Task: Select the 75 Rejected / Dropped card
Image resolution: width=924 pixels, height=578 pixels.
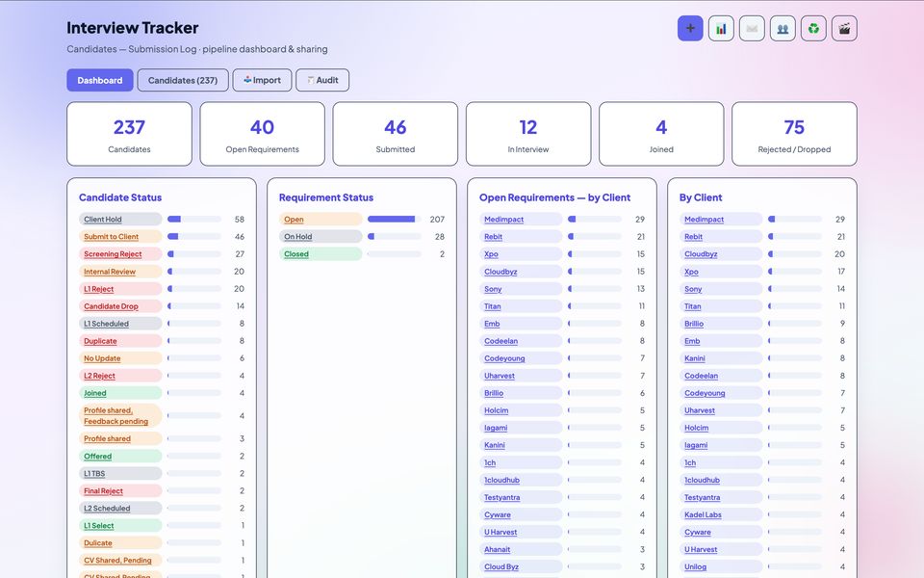Action: [x=794, y=134]
